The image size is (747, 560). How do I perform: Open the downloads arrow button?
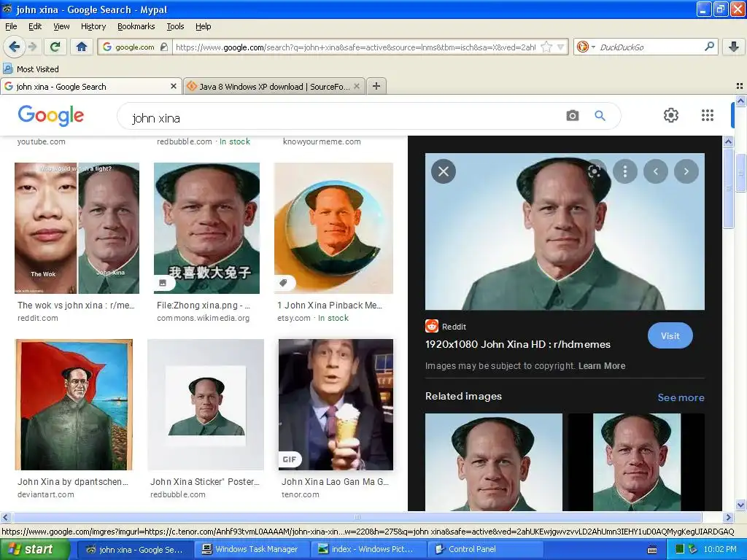734,47
